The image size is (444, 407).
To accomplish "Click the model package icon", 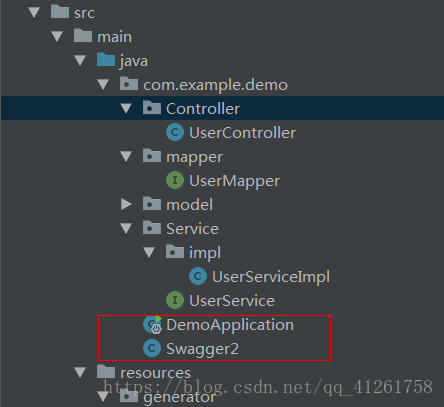I will click(152, 204).
